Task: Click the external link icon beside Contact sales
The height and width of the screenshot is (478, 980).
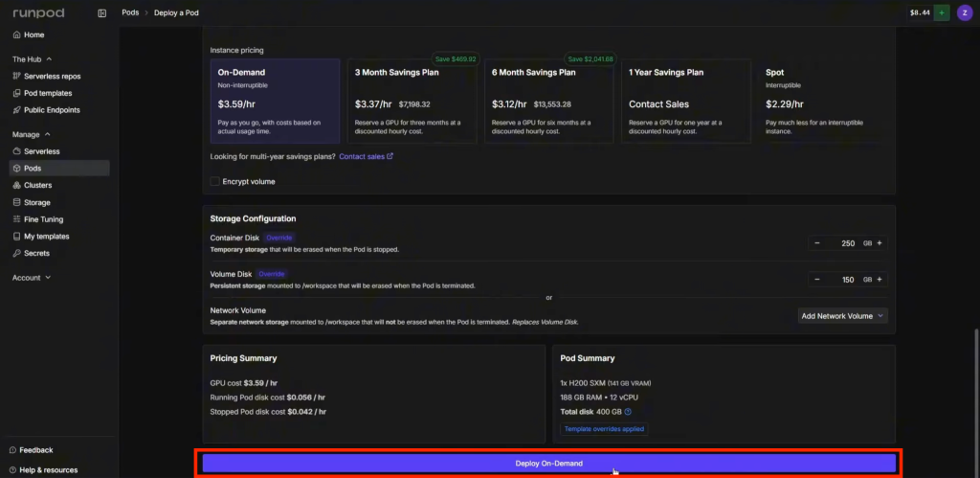Action: 390,156
